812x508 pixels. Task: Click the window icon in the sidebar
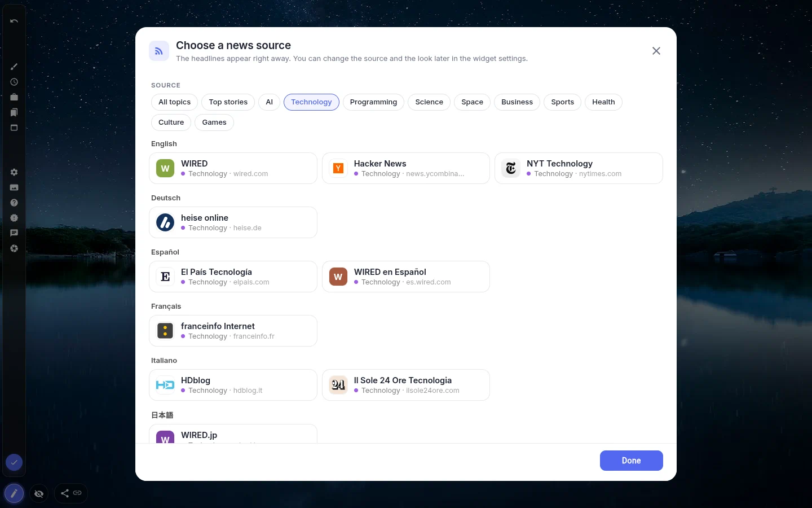14,128
